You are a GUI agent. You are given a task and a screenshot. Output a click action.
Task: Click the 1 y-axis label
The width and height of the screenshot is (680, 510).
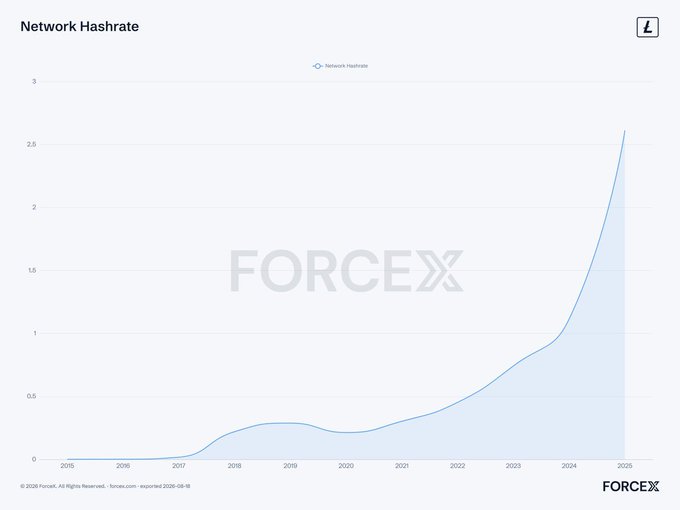click(x=35, y=333)
